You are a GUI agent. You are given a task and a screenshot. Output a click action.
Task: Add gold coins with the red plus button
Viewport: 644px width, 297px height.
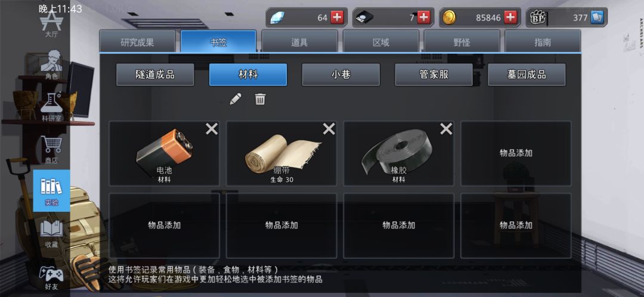[510, 18]
